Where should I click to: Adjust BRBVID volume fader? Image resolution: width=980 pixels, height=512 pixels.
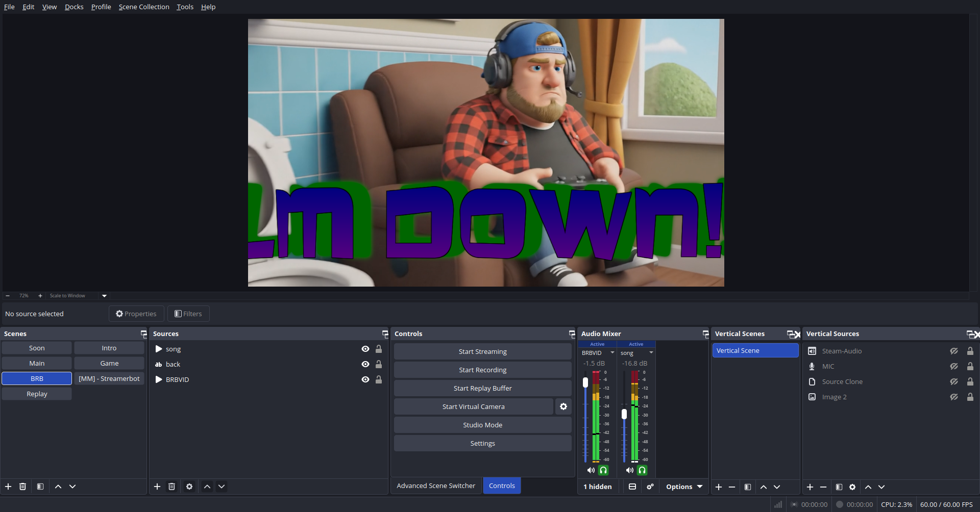[x=585, y=382]
